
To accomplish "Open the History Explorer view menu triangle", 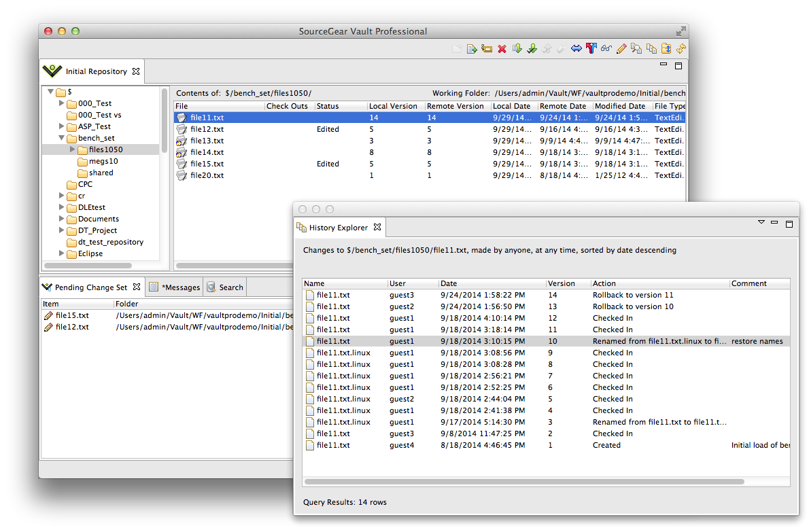I will [x=761, y=223].
